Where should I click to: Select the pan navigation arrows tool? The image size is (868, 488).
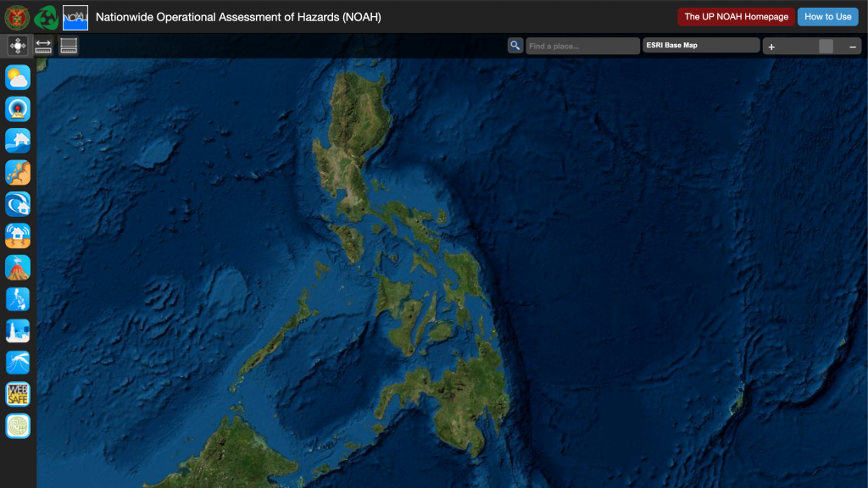(x=18, y=46)
